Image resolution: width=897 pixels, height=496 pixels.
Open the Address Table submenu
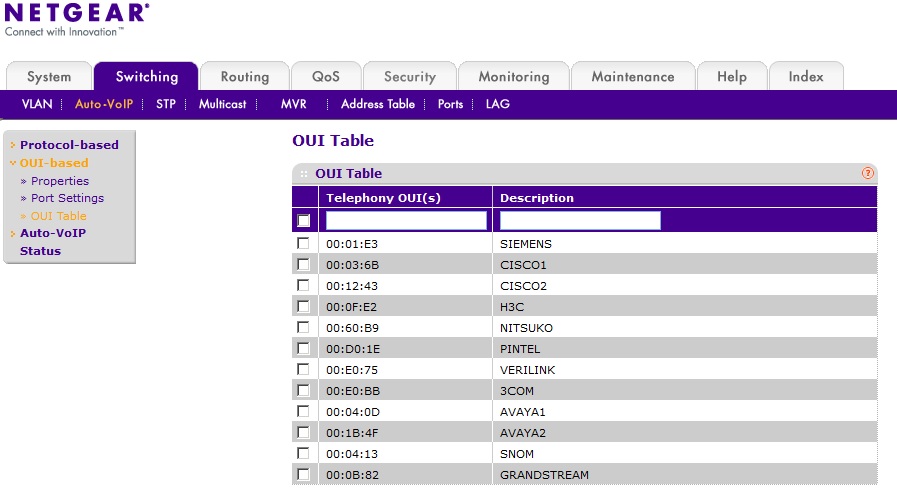[378, 104]
